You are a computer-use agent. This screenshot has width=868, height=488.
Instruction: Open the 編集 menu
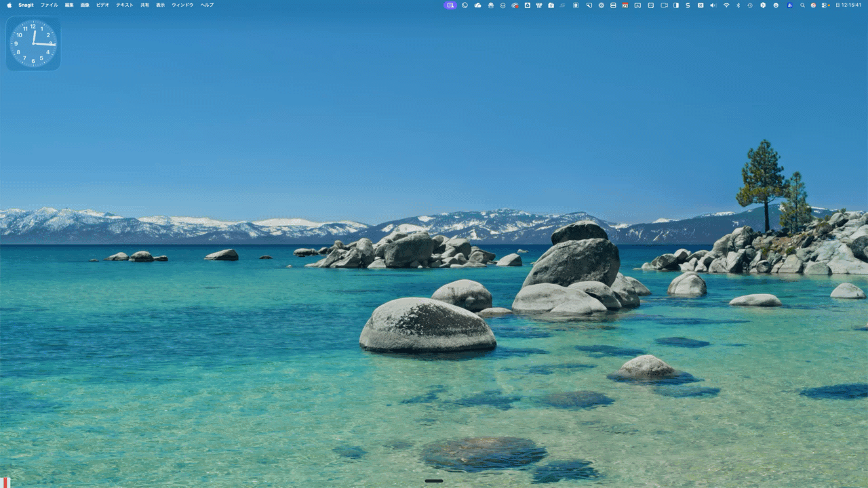(69, 5)
